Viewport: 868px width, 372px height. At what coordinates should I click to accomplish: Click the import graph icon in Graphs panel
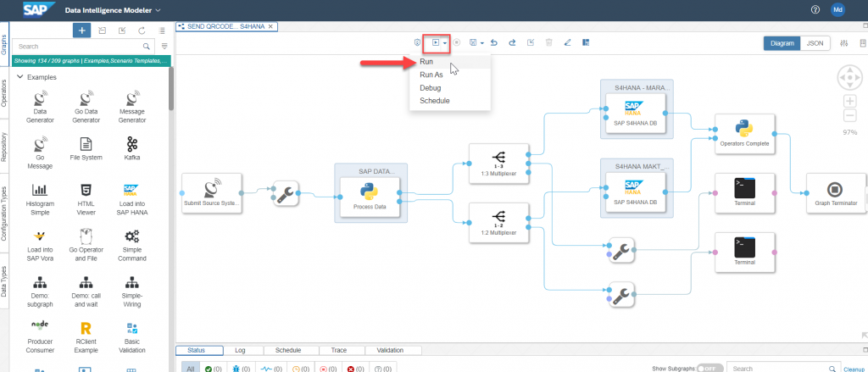[x=122, y=31]
